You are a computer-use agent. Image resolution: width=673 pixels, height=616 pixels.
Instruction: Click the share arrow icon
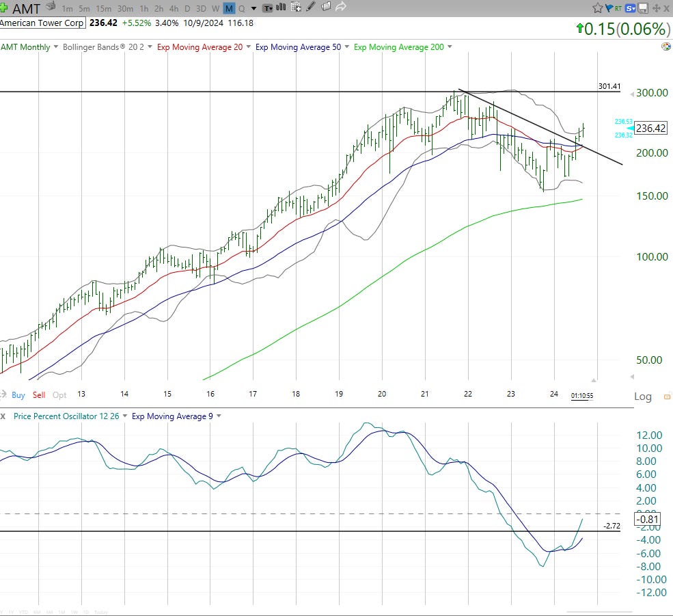click(x=341, y=6)
